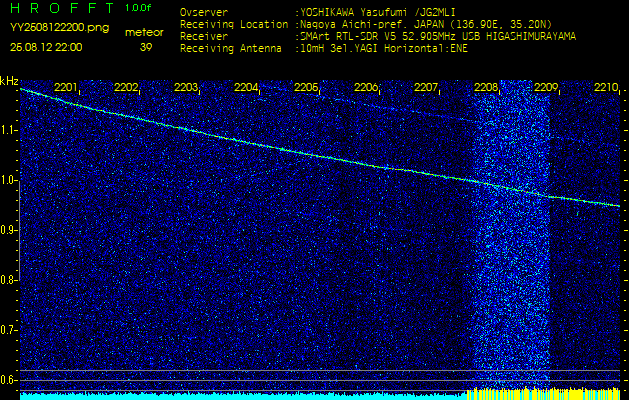This screenshot has width=629, height=400.
Task: Click the 2202 time marker
Action: pos(126,87)
